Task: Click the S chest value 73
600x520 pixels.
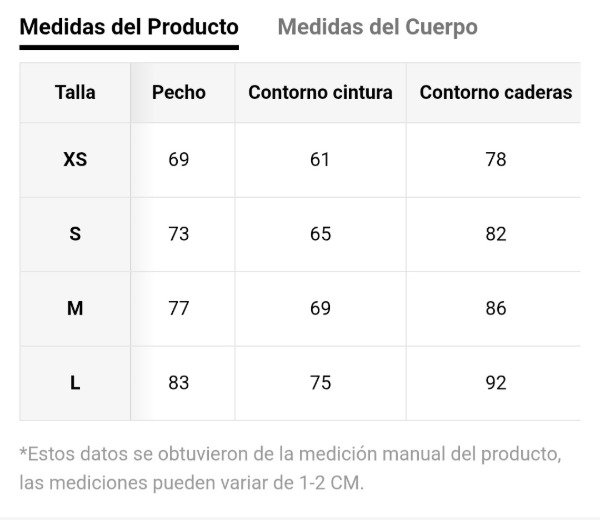Action: [179, 234]
